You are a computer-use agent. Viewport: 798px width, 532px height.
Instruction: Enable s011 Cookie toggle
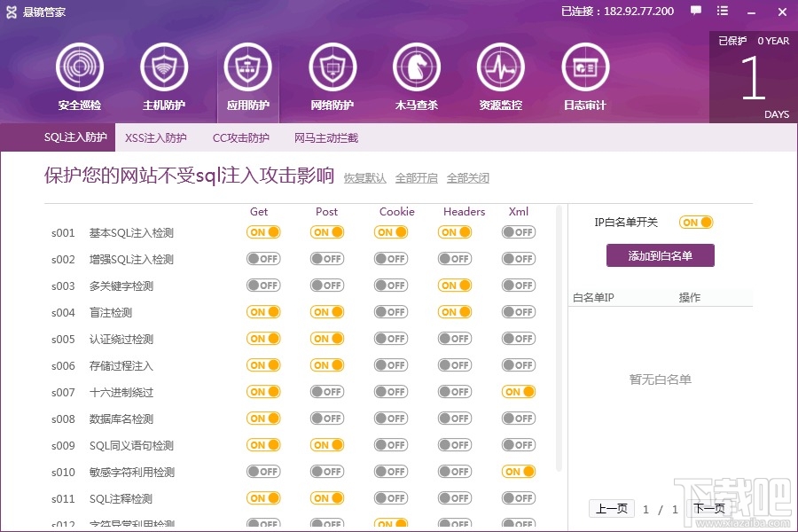(x=391, y=498)
